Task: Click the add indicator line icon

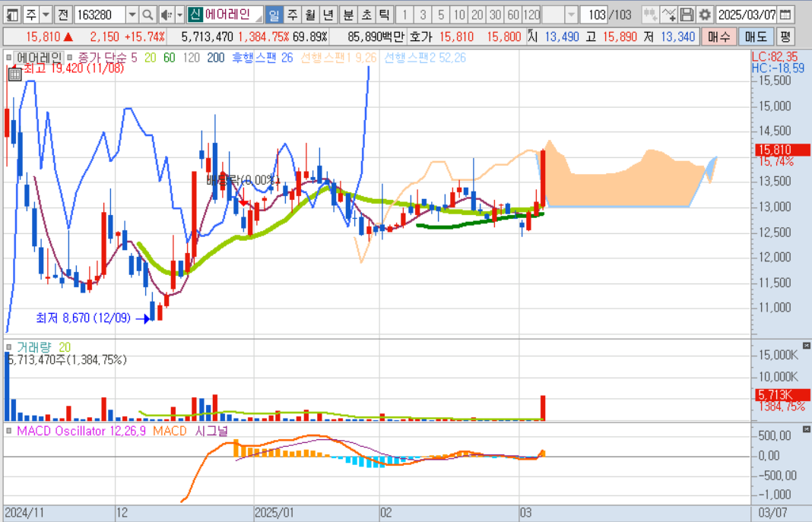Action: [x=668, y=14]
